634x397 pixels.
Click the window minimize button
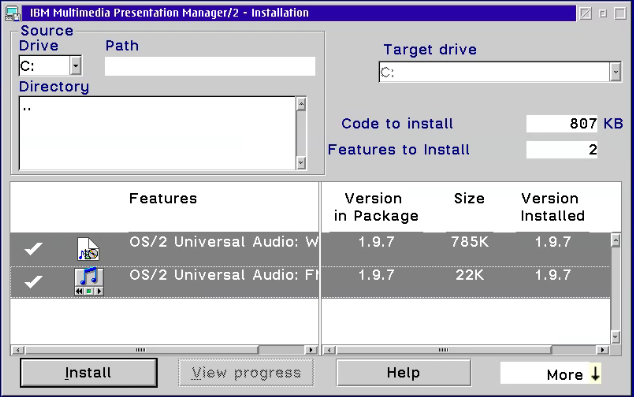click(603, 13)
